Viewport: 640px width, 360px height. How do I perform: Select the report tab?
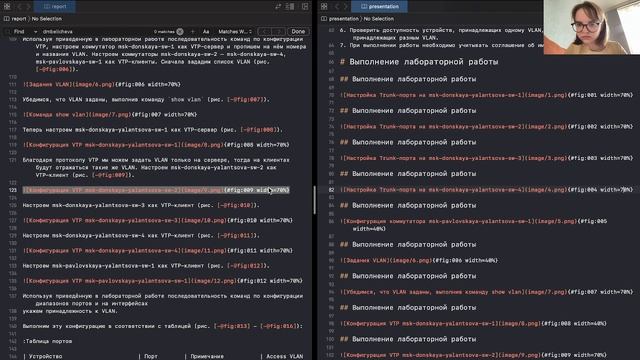pyautogui.click(x=55, y=7)
